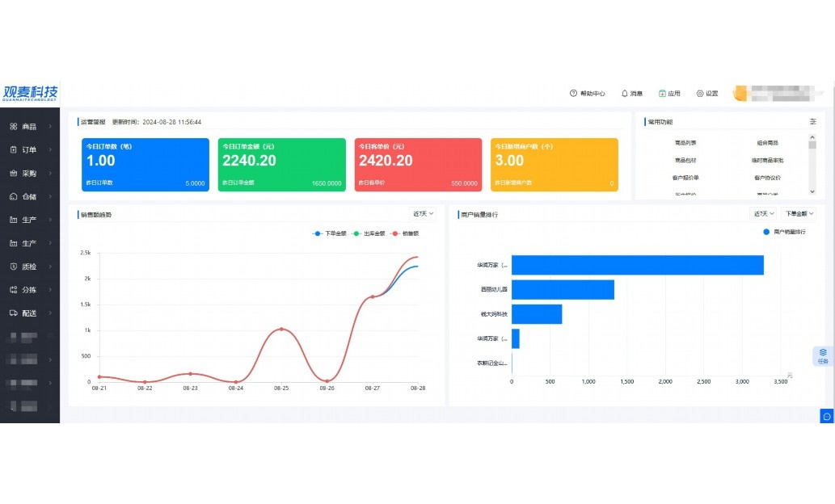
Task: Click the 常用功能 scrollbar down arrow
Action: coord(812,191)
